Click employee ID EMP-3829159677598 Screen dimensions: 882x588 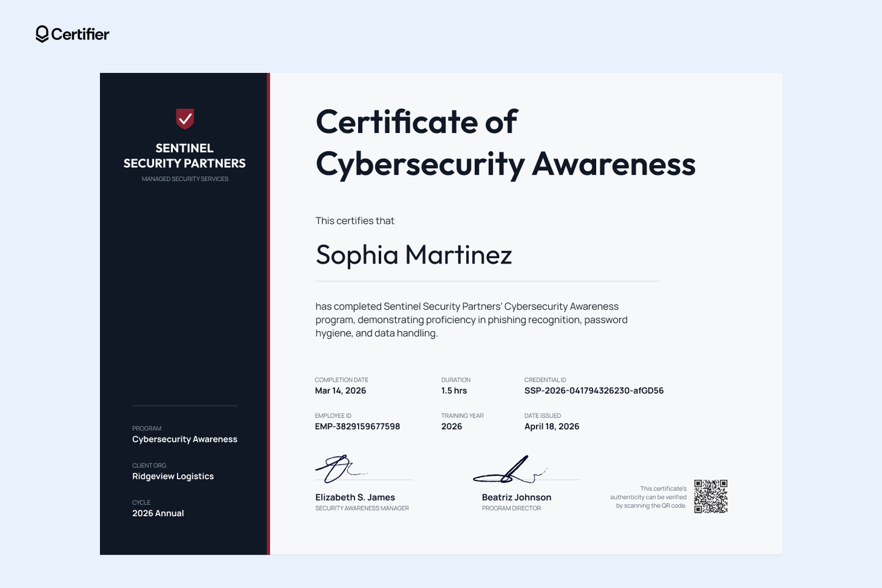(358, 426)
